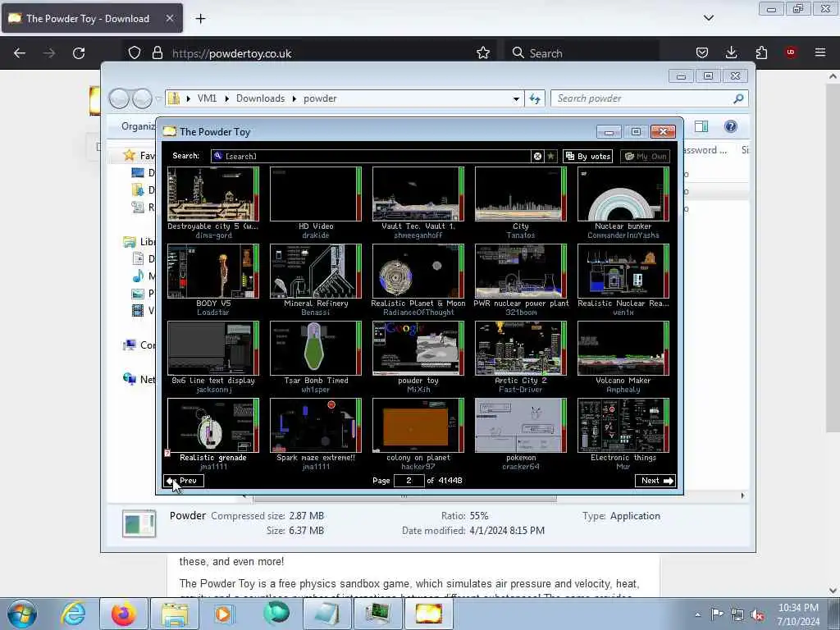Go back in Firefox

[20, 53]
